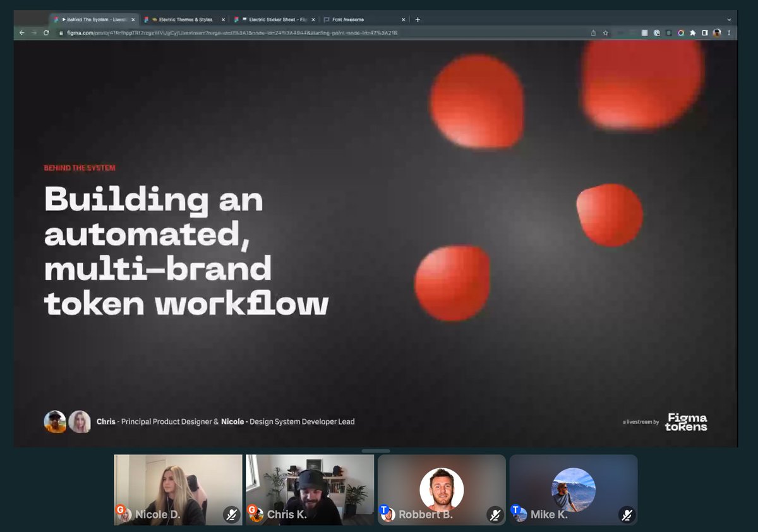
Task: Click the handle bar above the participant strip
Action: [x=376, y=450]
